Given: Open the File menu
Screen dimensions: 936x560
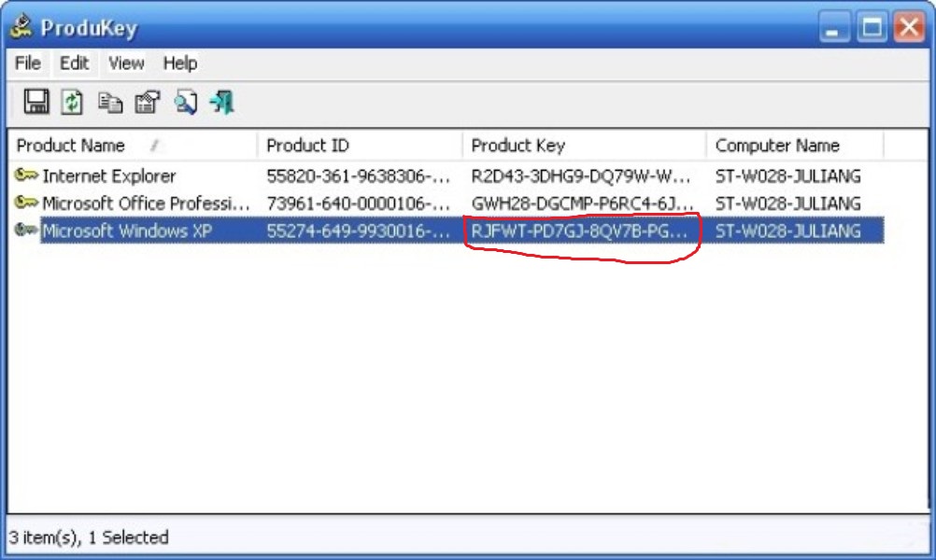Looking at the screenshot, I should point(27,63).
